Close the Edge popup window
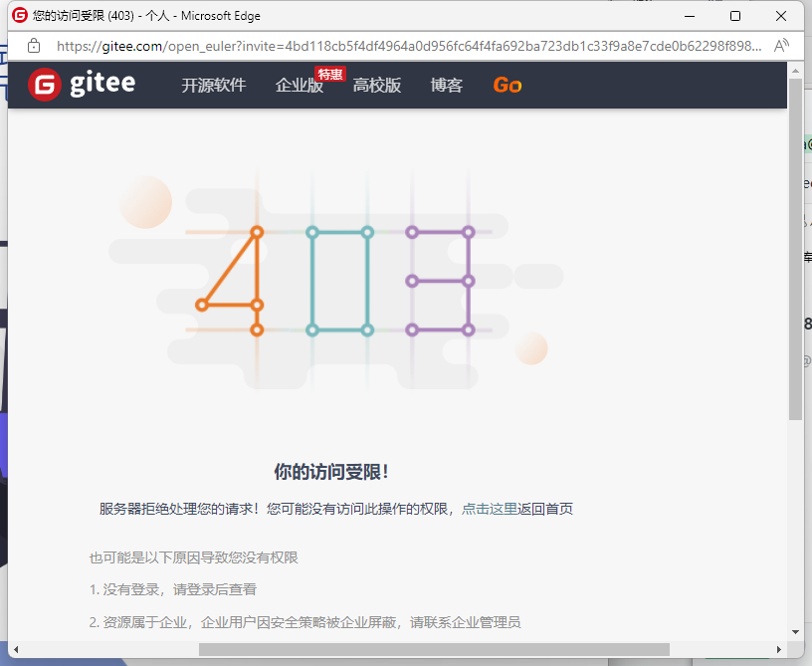This screenshot has height=666, width=812. (781, 16)
